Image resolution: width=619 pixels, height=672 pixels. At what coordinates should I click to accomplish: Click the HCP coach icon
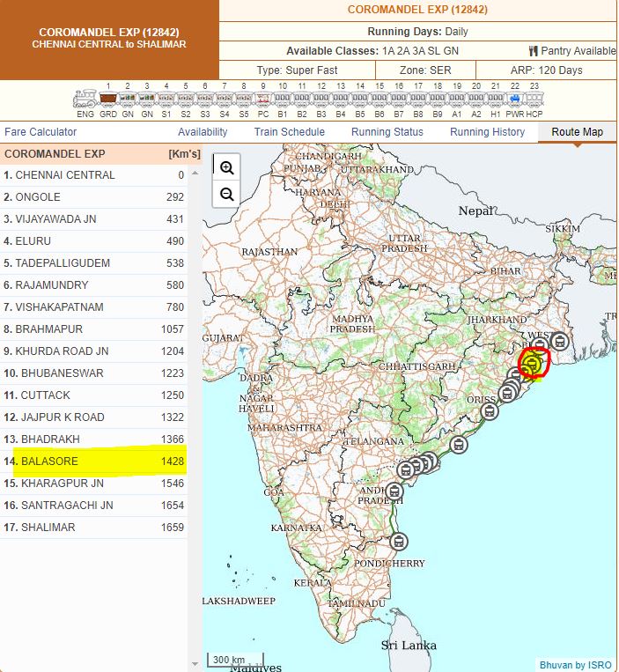(x=534, y=99)
